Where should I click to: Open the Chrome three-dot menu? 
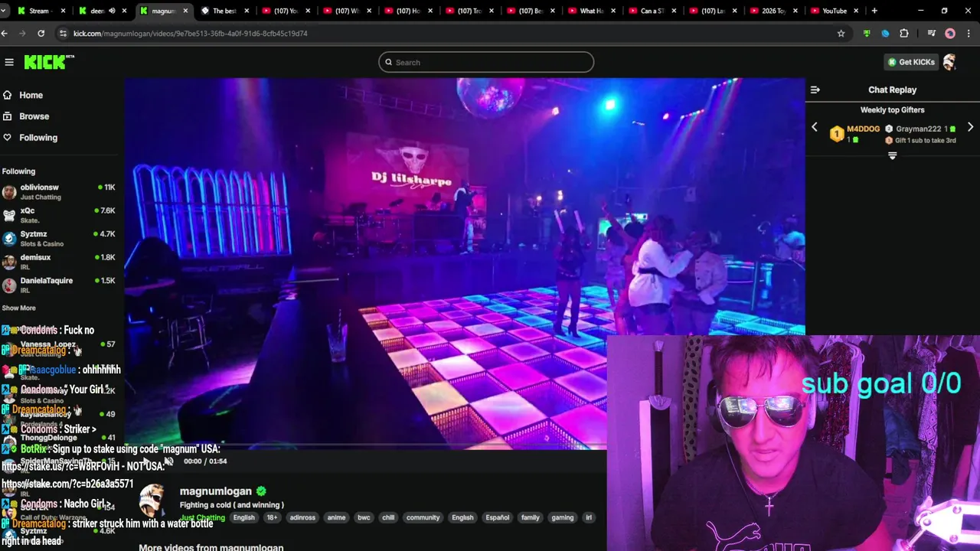pos(969,34)
